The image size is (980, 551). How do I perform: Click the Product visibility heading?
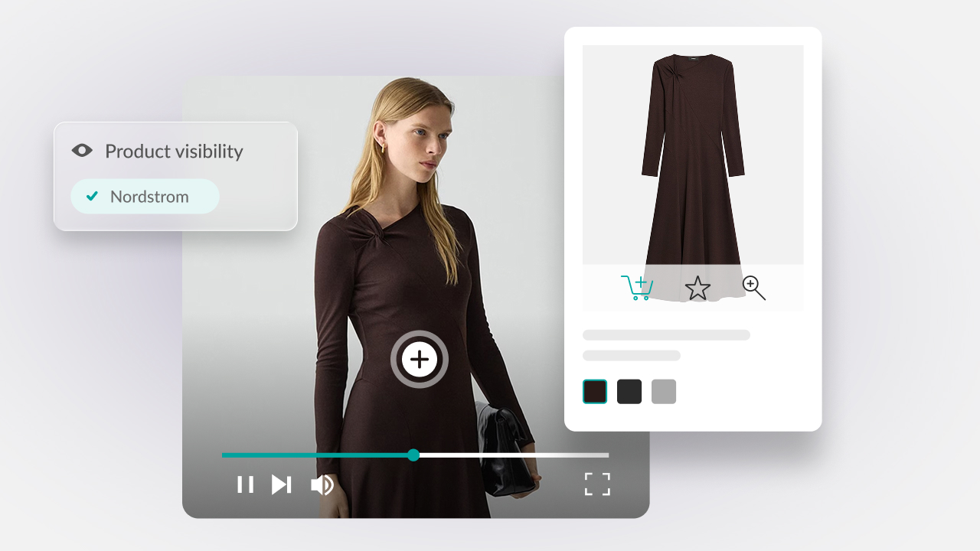click(174, 152)
